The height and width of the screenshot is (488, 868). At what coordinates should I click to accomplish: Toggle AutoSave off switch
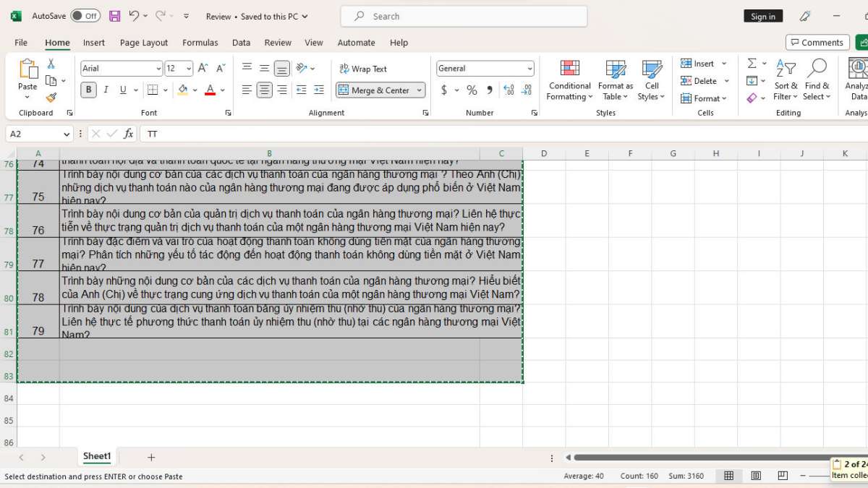(x=86, y=16)
